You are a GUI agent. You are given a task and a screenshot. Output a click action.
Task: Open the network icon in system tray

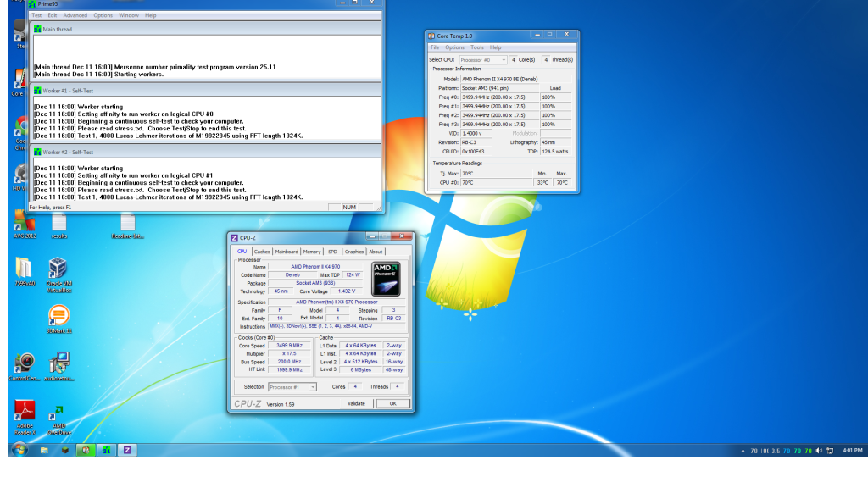830,451
